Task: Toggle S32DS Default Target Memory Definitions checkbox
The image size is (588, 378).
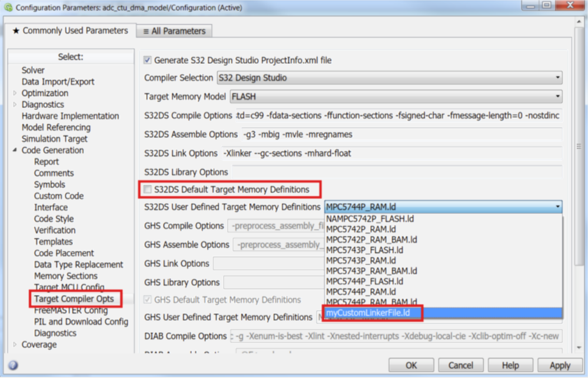Action: point(147,190)
